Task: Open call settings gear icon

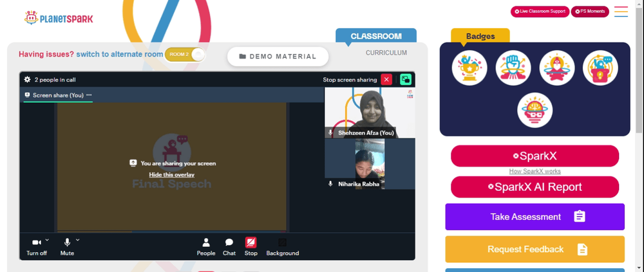Action: [x=28, y=80]
